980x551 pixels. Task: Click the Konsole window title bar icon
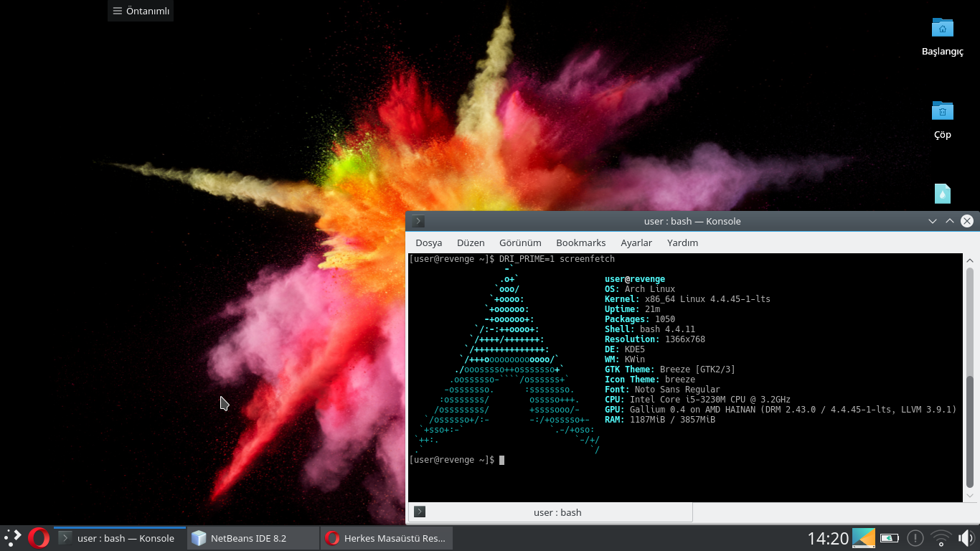point(418,221)
